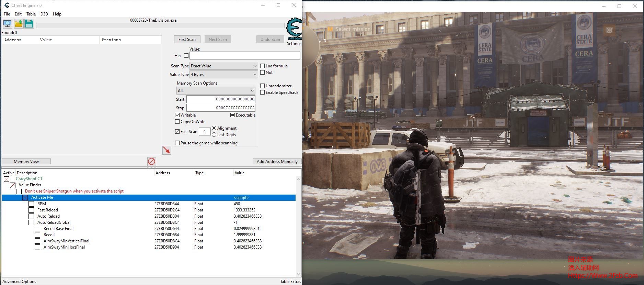The width and height of the screenshot is (644, 285).
Task: Click RPM value 450
Action: pos(237,204)
